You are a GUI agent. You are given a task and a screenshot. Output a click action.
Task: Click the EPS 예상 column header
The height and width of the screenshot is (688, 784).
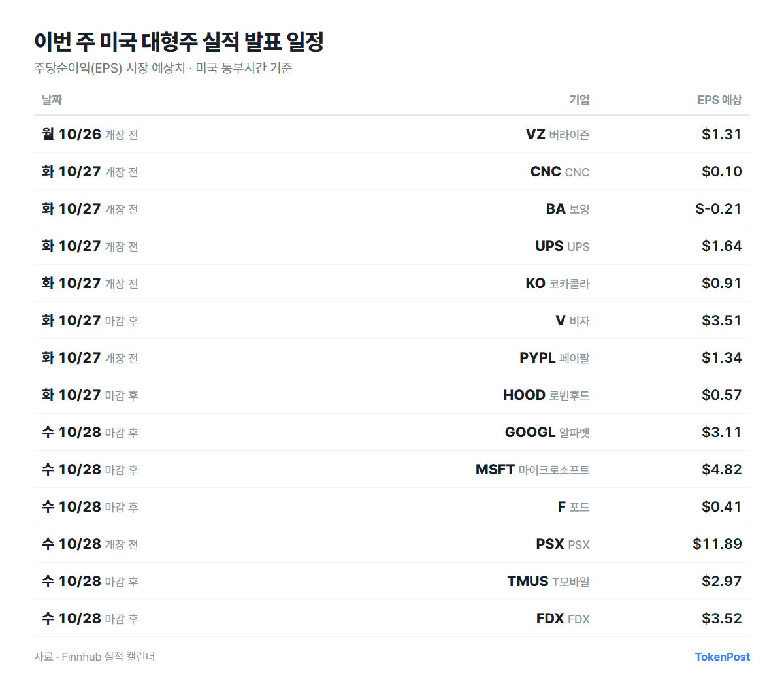pyautogui.click(x=719, y=99)
